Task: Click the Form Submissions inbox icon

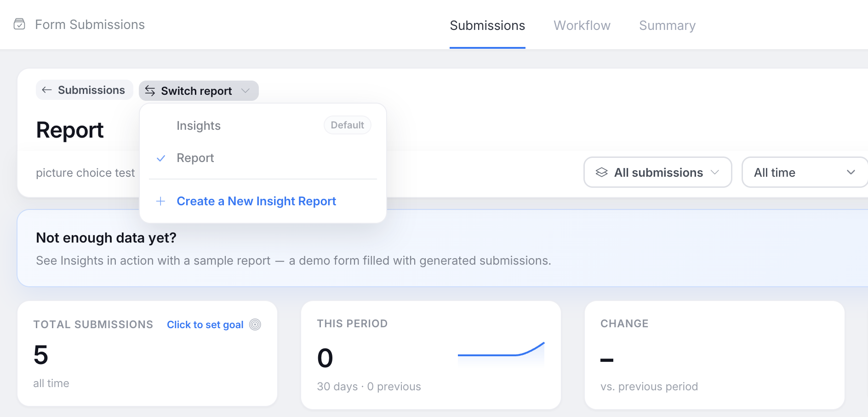Action: coord(19,24)
